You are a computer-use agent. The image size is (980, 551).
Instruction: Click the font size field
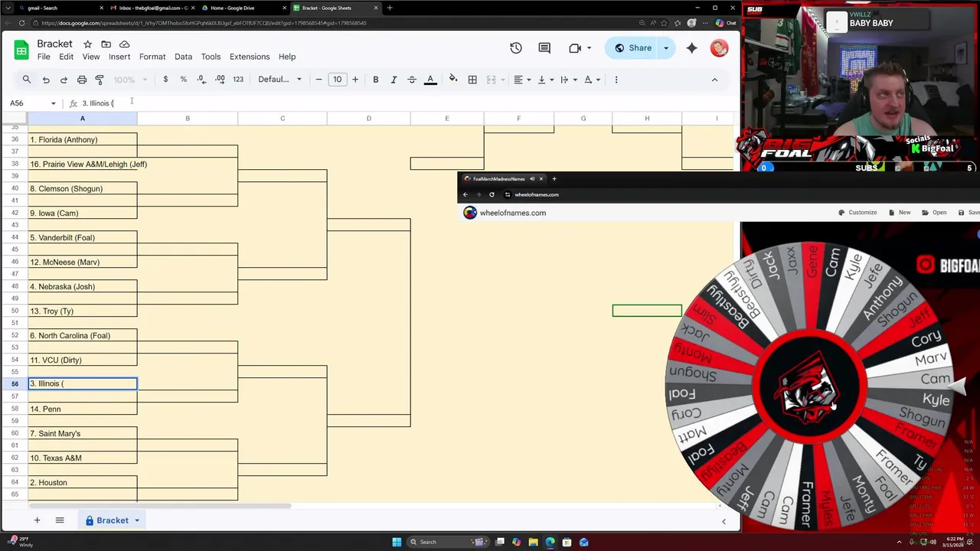[x=337, y=80]
